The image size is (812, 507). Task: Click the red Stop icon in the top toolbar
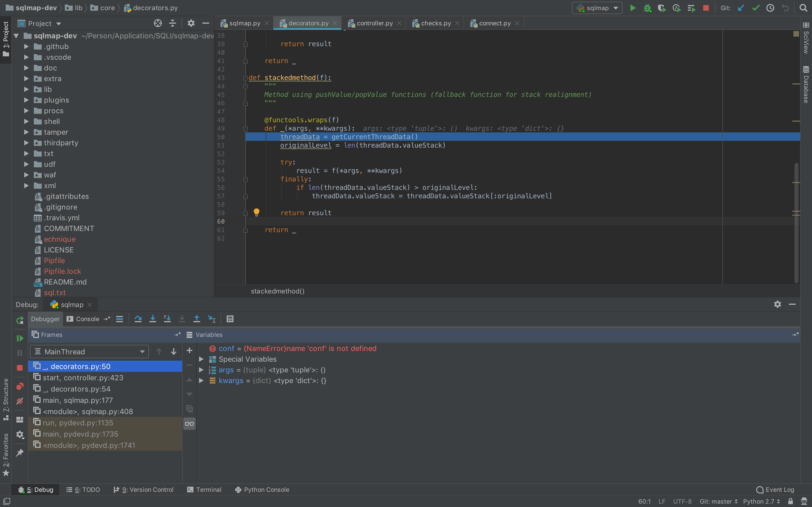[x=706, y=8]
